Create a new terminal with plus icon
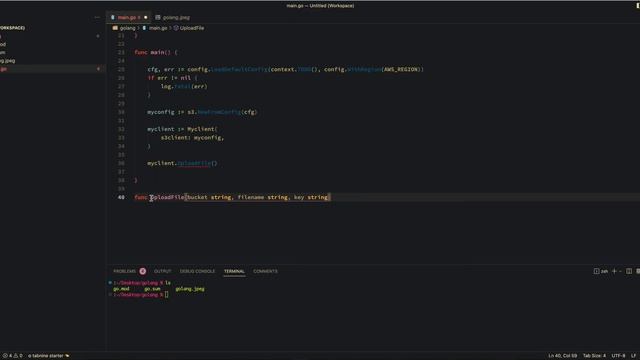 pos(614,271)
